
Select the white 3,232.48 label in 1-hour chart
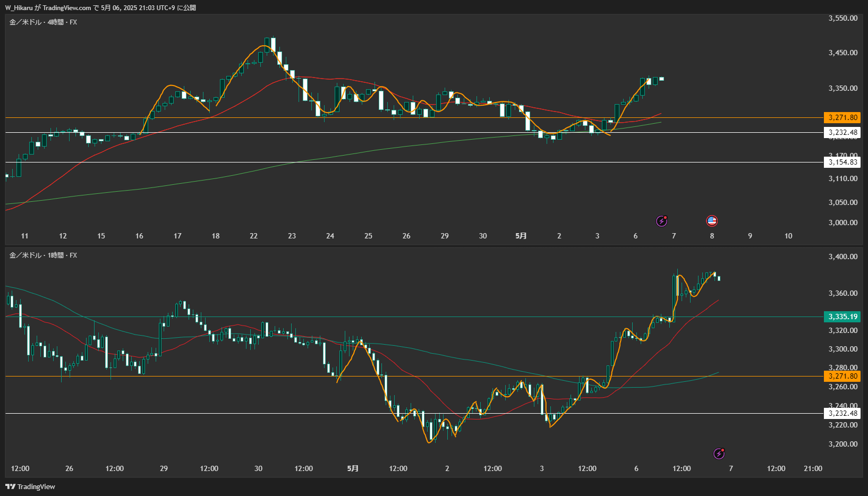pos(842,413)
